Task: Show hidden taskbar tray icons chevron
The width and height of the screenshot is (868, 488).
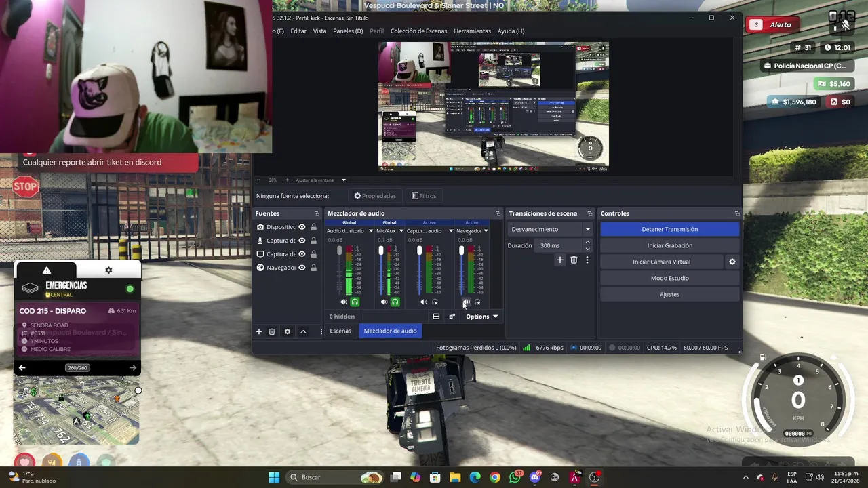Action: [746, 477]
